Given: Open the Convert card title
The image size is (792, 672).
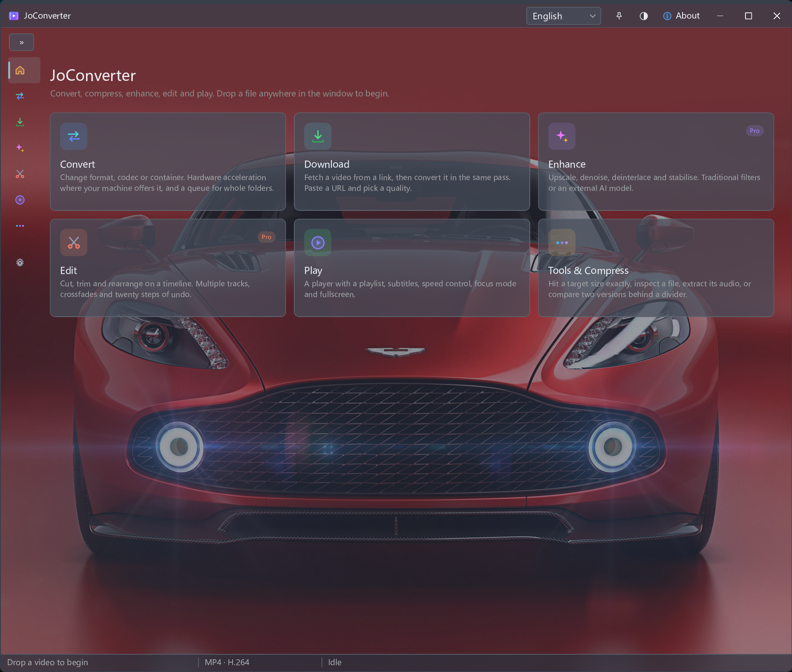Looking at the screenshot, I should pyautogui.click(x=77, y=164).
